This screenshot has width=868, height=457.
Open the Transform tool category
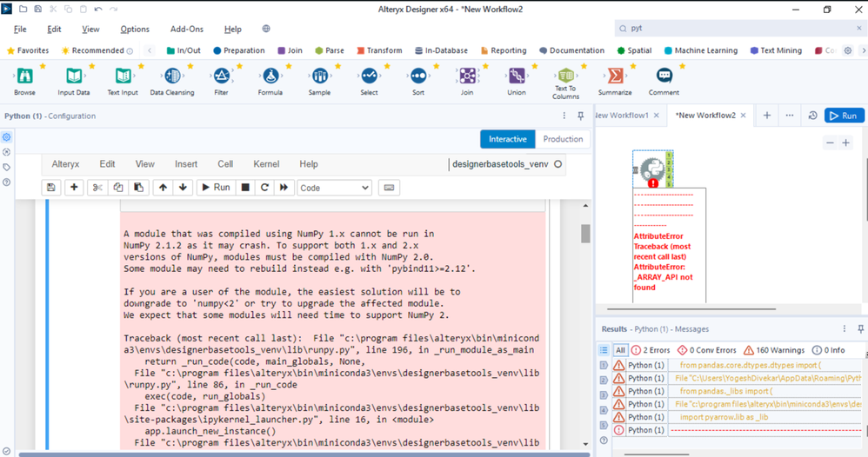[380, 50]
